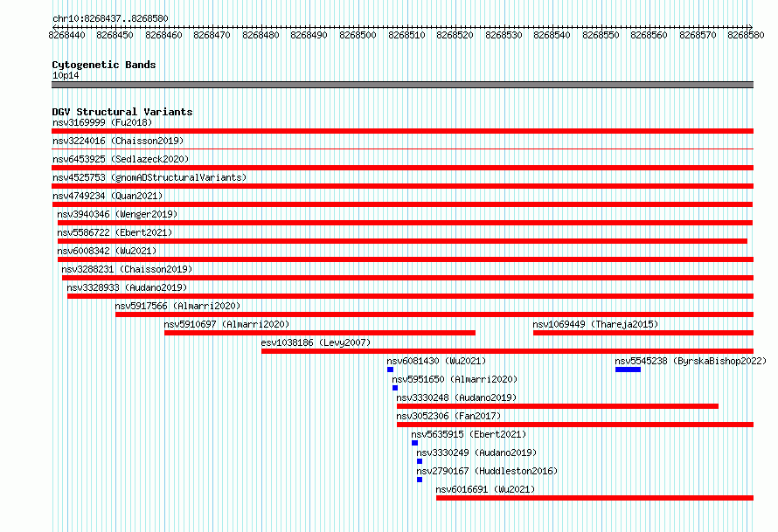Click the red bar of nsv5910697
The width and height of the screenshot is (778, 532).
coord(320,333)
